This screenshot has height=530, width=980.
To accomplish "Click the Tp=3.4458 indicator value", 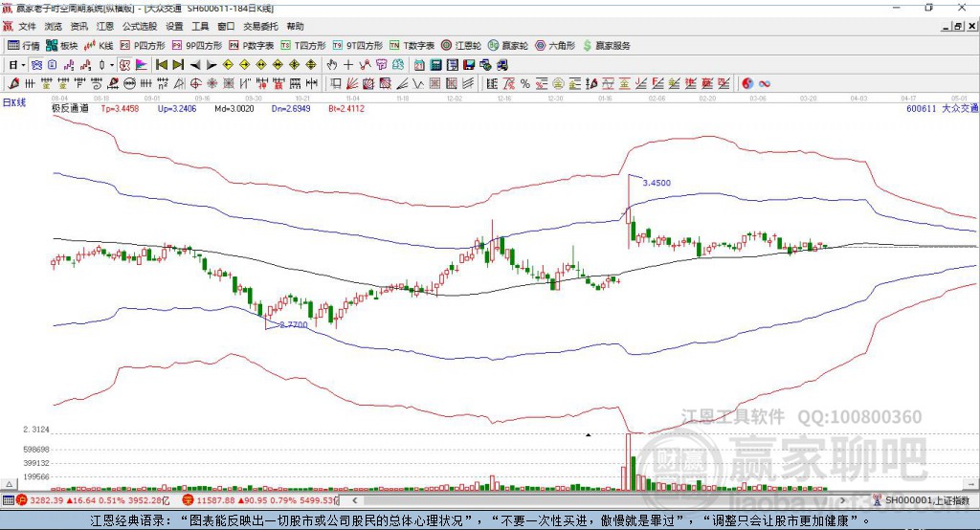I will pyautogui.click(x=120, y=108).
